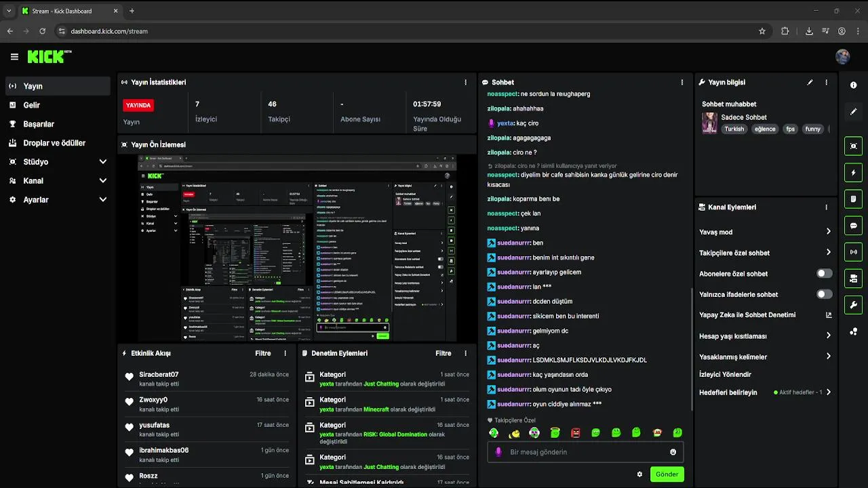
Task: Open Filtre in Etkinlik Akışı panel
Action: (263, 353)
